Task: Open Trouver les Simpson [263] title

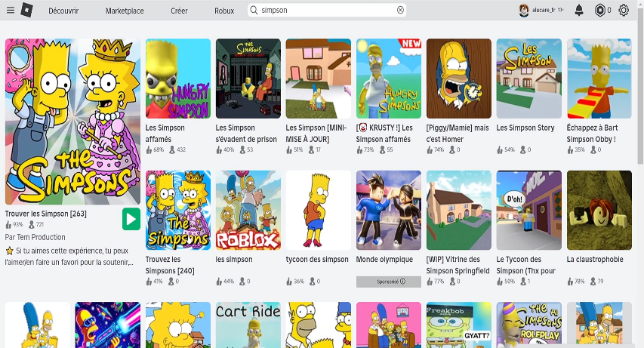Action: [x=46, y=214]
